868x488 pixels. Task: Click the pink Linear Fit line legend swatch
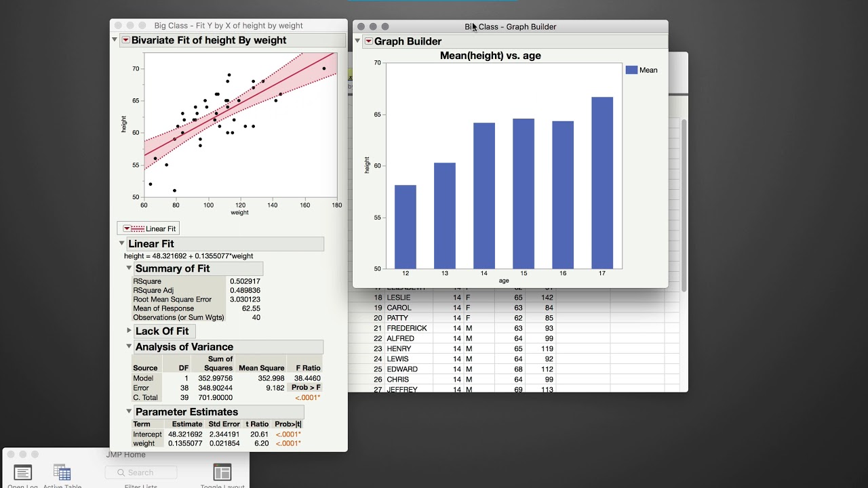click(138, 228)
